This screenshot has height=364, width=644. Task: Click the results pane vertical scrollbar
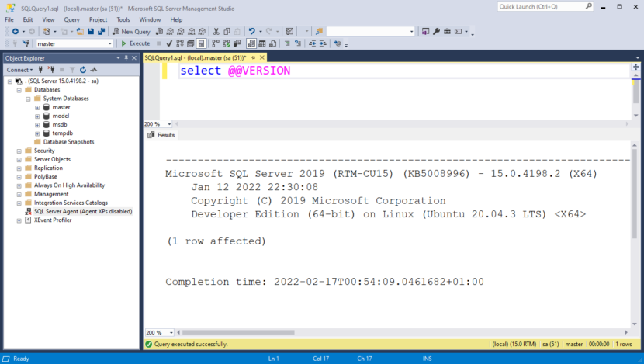click(x=635, y=193)
